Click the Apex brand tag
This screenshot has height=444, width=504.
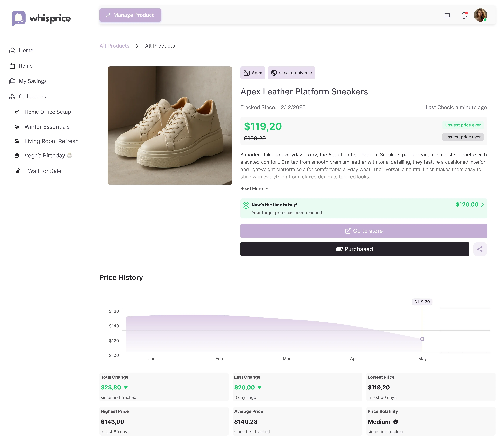click(x=253, y=73)
